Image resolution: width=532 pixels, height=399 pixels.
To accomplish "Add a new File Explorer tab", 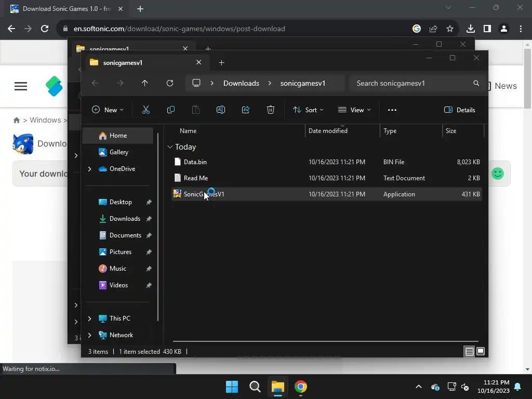I will tap(221, 62).
